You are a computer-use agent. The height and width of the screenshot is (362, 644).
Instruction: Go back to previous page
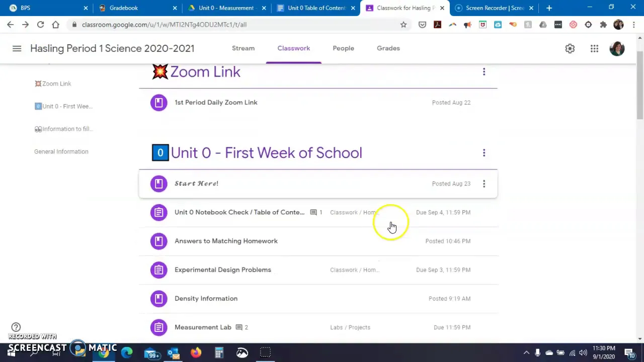10,24
